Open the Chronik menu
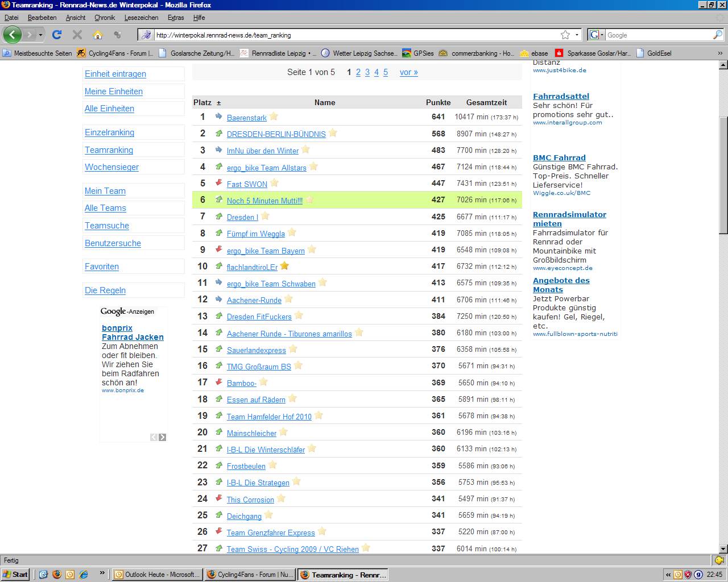 click(105, 18)
